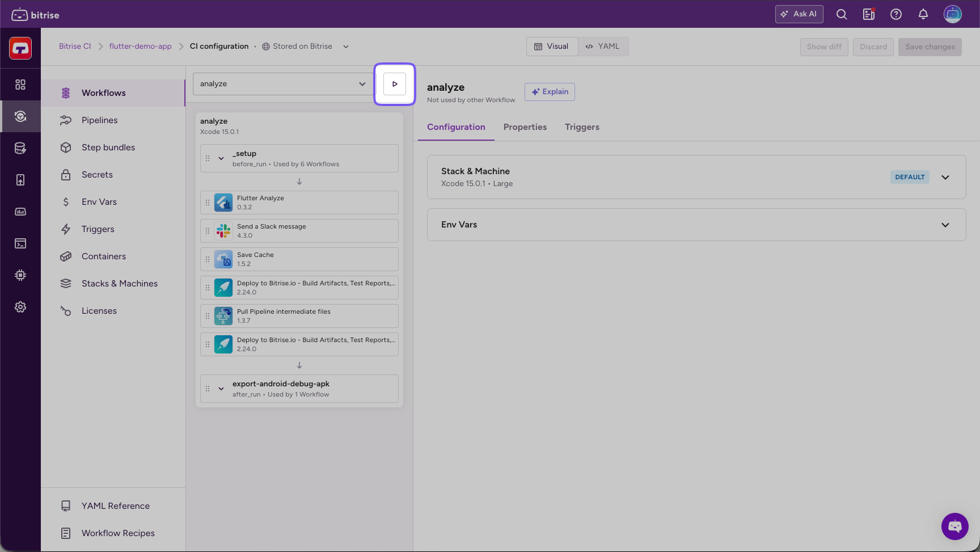Select the Save Cache step icon
980x552 pixels.
pyautogui.click(x=223, y=259)
